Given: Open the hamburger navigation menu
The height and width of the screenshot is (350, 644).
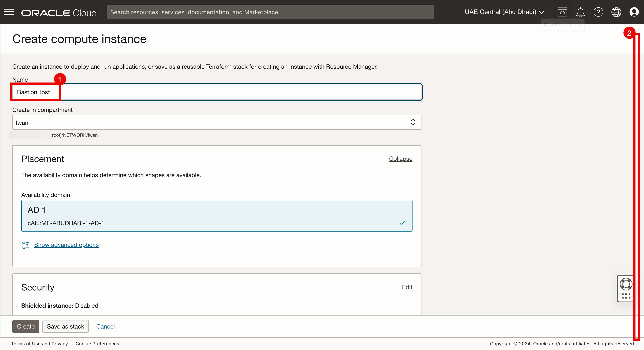Looking at the screenshot, I should point(9,12).
